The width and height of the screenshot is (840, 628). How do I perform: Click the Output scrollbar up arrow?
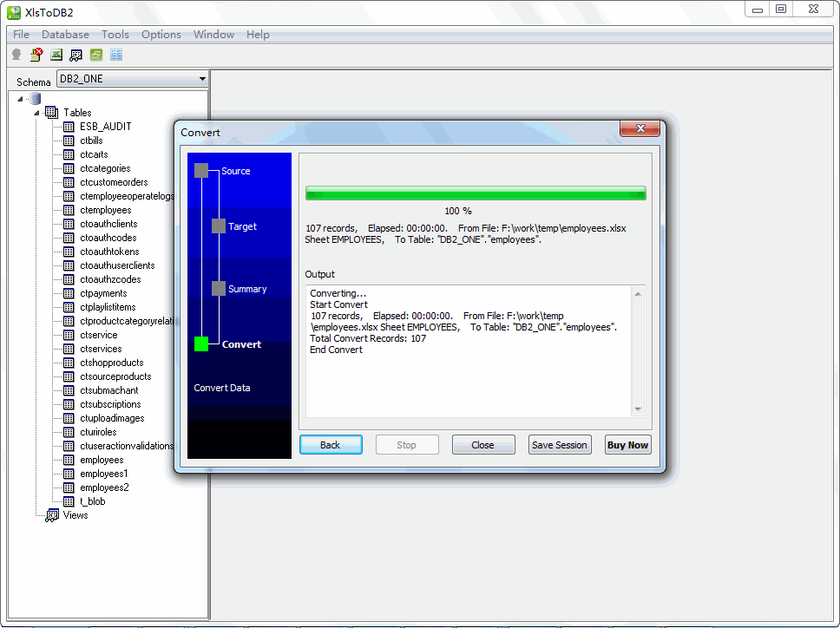[638, 294]
